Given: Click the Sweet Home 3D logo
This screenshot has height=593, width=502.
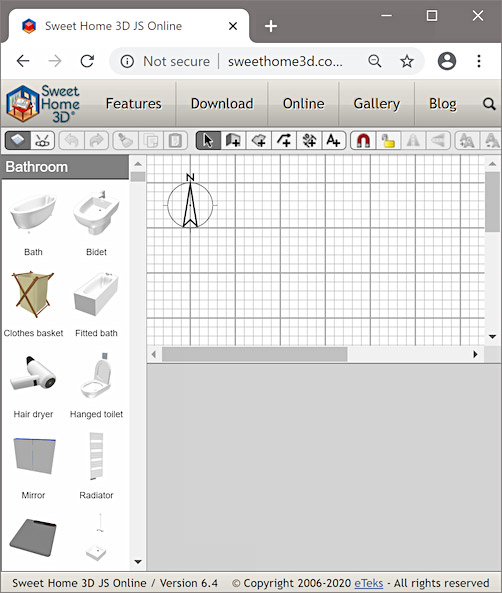Looking at the screenshot, I should coord(43,104).
